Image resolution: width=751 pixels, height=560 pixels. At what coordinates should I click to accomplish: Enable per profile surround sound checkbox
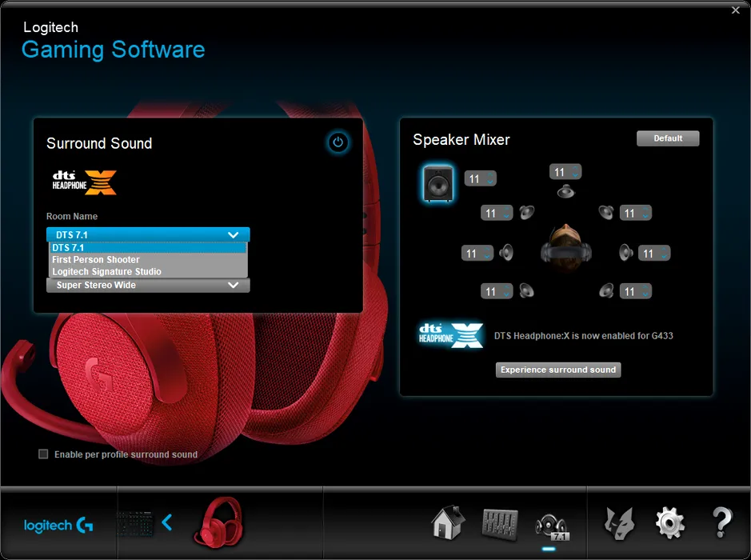point(44,454)
